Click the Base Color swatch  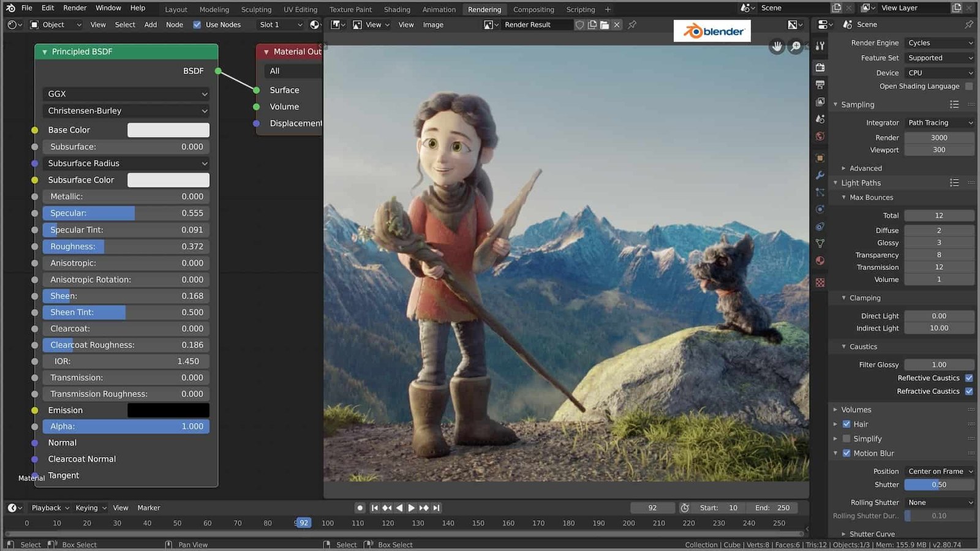168,130
